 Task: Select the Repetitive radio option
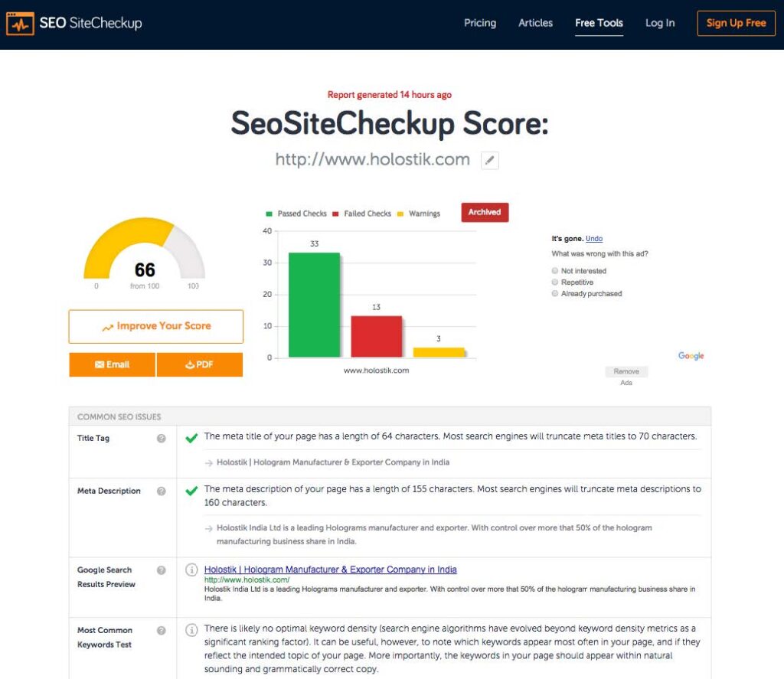click(554, 282)
